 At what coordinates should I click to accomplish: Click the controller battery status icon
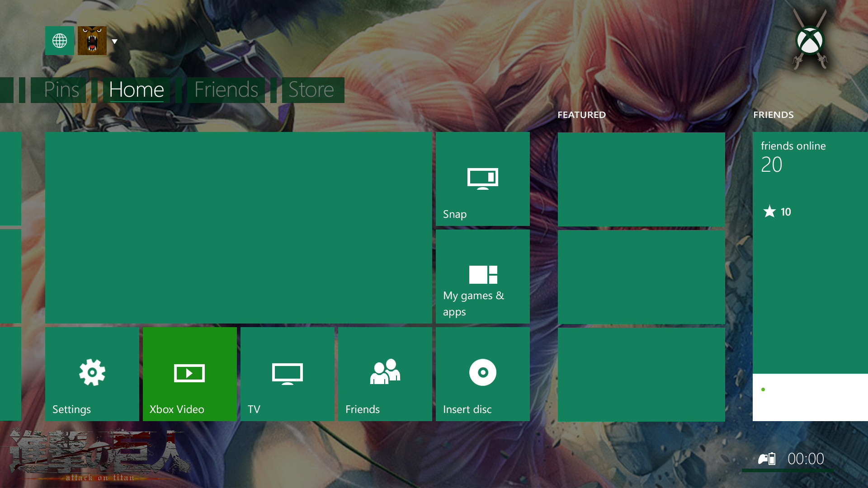767,459
